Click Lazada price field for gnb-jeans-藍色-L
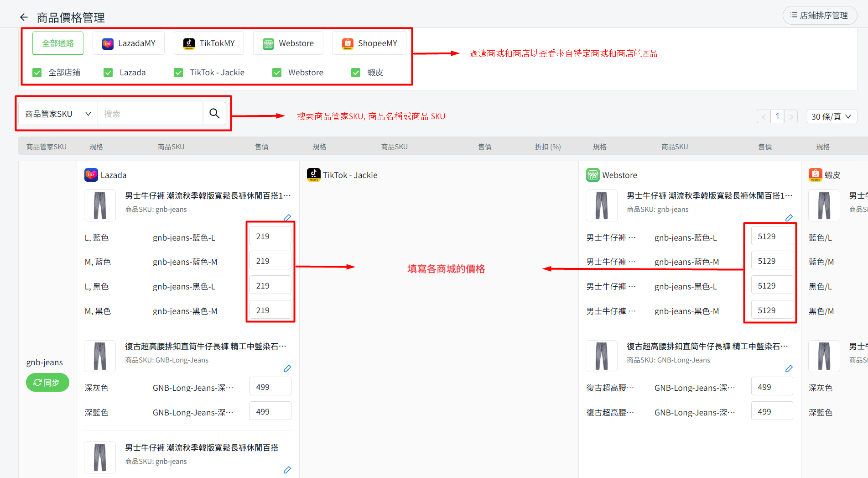868x478 pixels. (270, 236)
